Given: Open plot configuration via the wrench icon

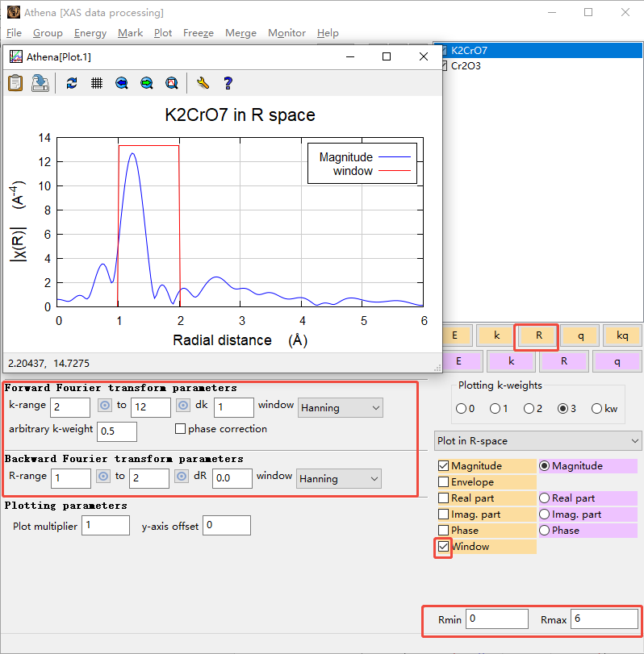Looking at the screenshot, I should (203, 83).
